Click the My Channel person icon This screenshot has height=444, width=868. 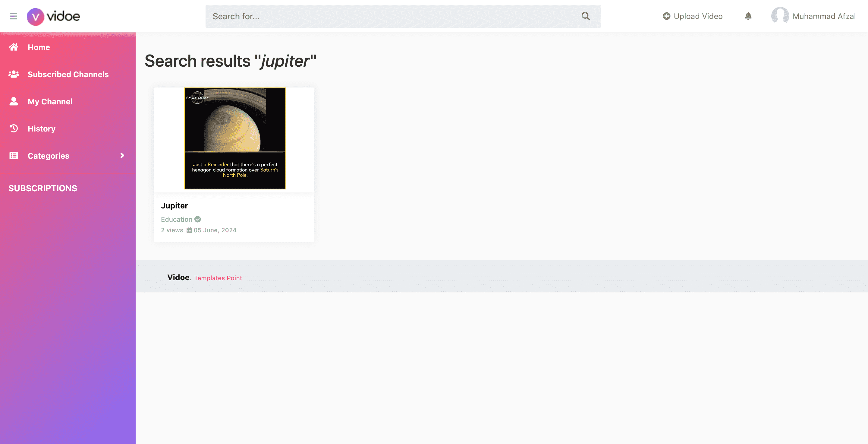pos(14,101)
